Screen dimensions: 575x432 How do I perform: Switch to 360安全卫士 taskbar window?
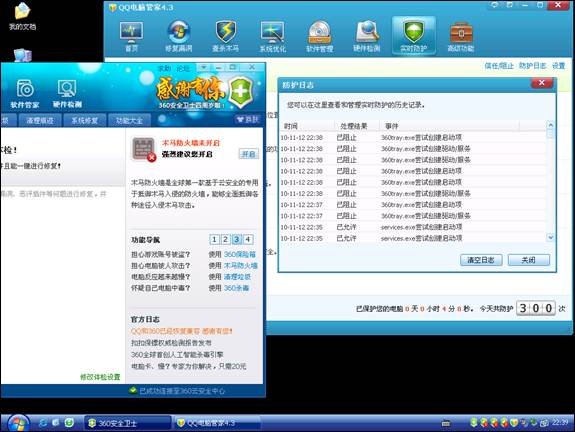pos(128,423)
